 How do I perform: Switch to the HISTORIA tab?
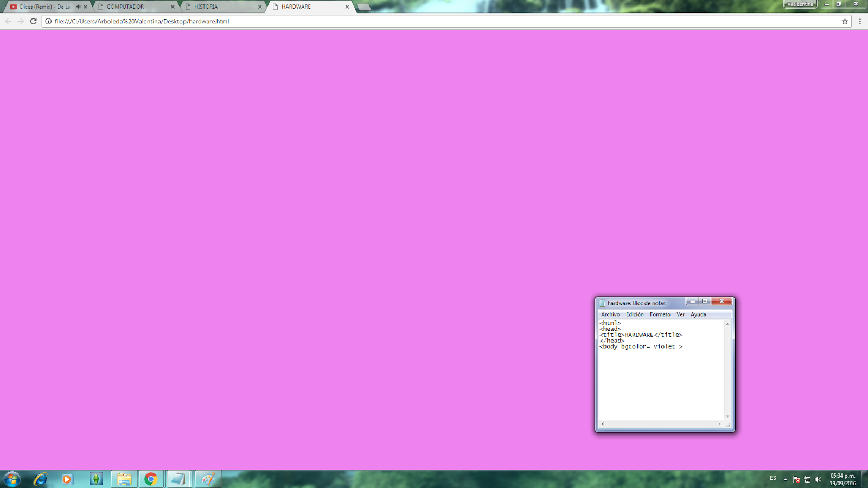[x=217, y=7]
